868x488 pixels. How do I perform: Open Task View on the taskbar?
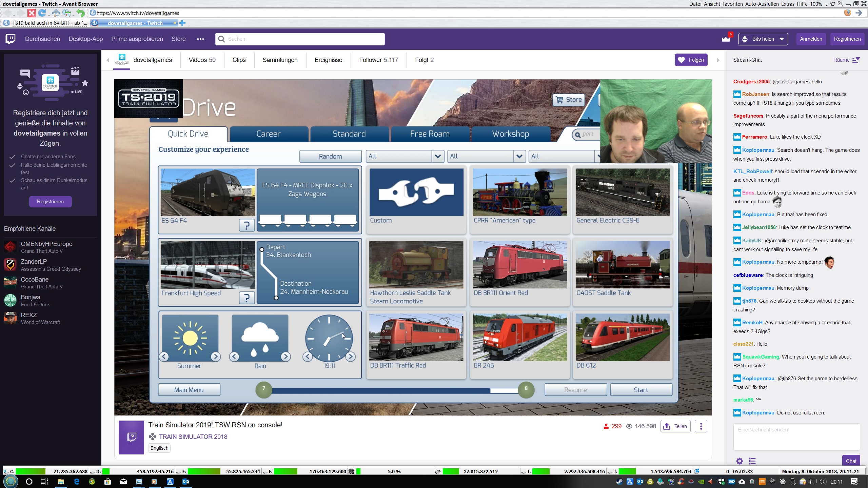coord(44,482)
